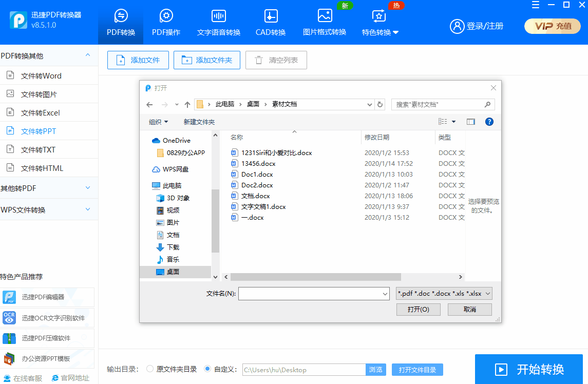Choose 文件转Word in sidebar
This screenshot has width=588, height=384.
(x=41, y=76)
